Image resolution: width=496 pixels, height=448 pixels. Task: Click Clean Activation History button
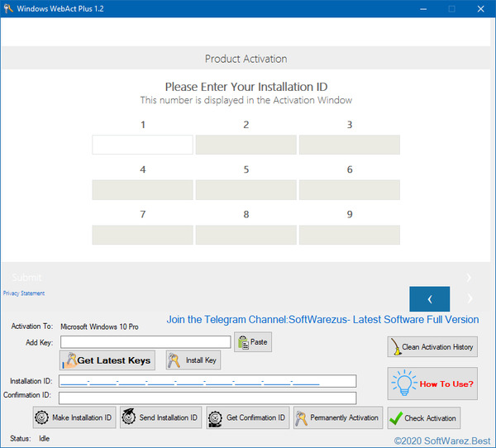click(432, 347)
